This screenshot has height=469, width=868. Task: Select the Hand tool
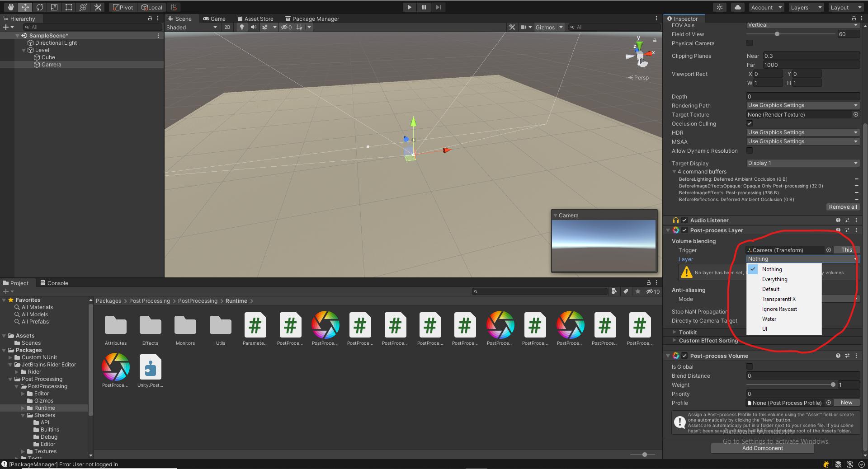10,7
